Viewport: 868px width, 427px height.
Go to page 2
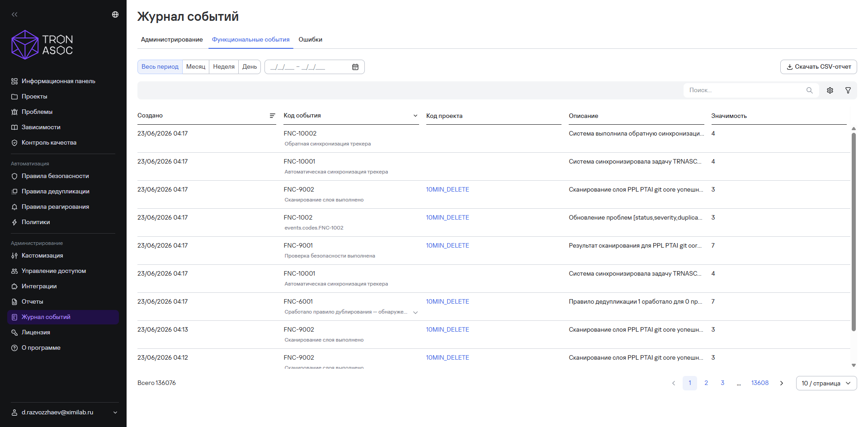[706, 383]
